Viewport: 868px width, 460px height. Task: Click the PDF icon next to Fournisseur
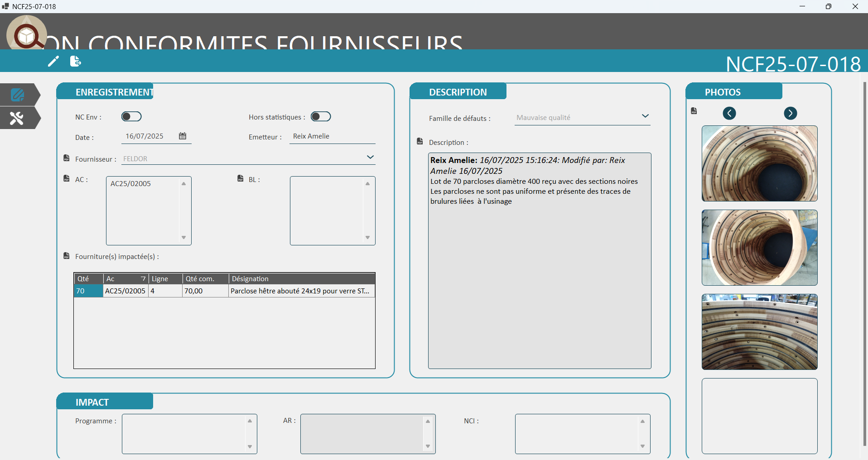coord(67,158)
